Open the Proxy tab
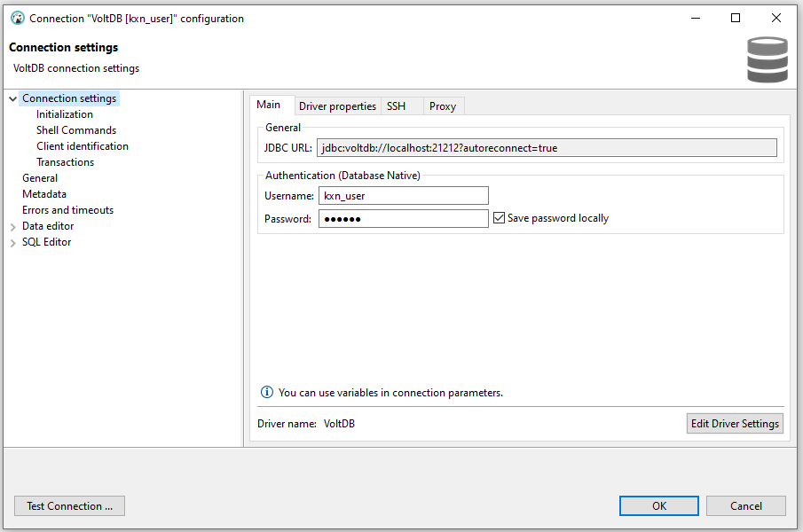Viewport: 803px width, 532px height. (x=443, y=106)
